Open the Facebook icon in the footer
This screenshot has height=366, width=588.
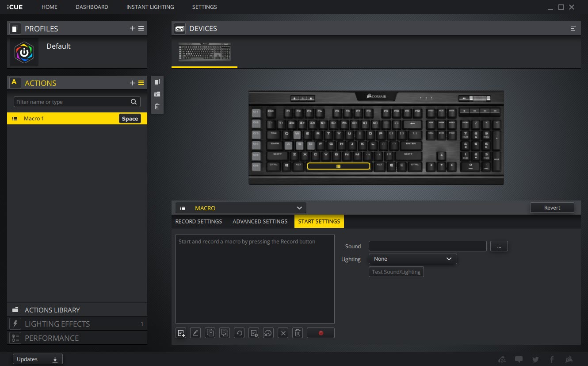552,359
